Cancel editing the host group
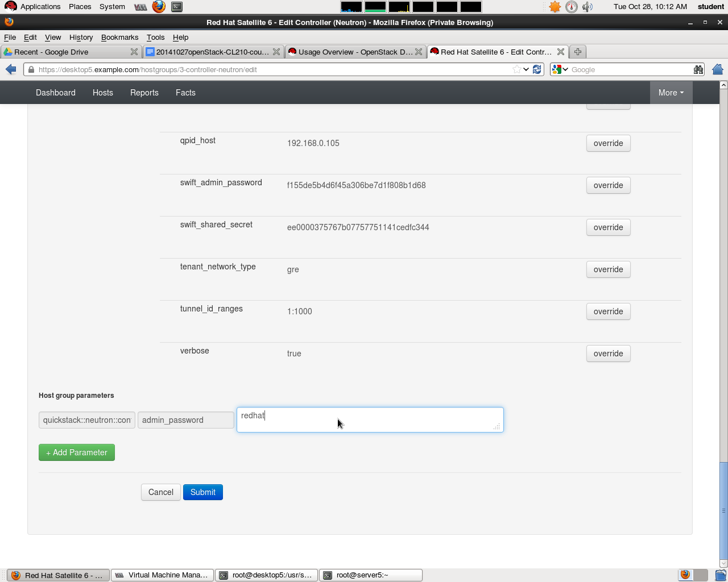Screen dimensions: 728x582 [x=161, y=492]
